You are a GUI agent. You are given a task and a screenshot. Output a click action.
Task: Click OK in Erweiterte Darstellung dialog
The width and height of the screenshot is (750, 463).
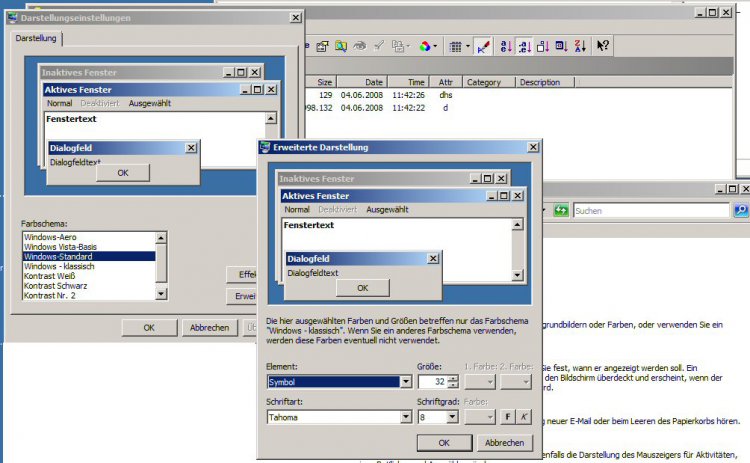coord(444,442)
